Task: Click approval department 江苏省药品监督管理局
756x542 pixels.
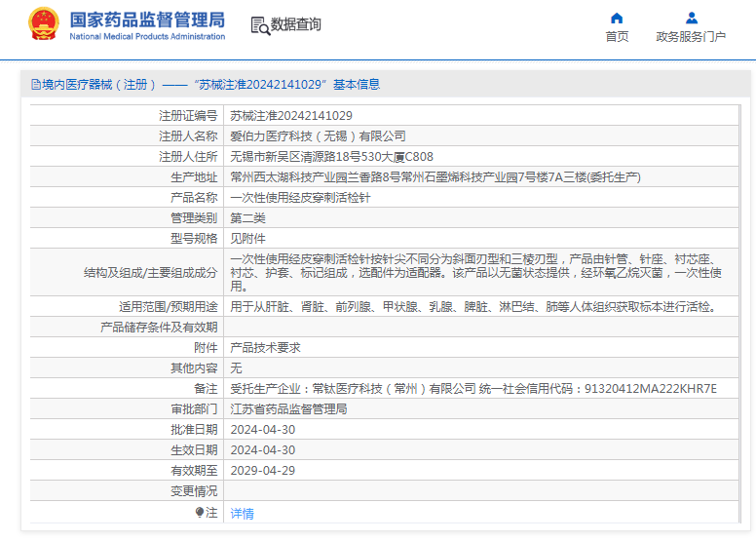Action: coord(288,409)
